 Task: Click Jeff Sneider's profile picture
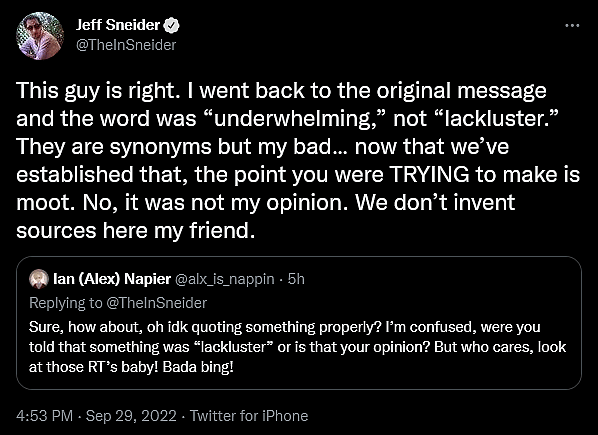click(40, 35)
